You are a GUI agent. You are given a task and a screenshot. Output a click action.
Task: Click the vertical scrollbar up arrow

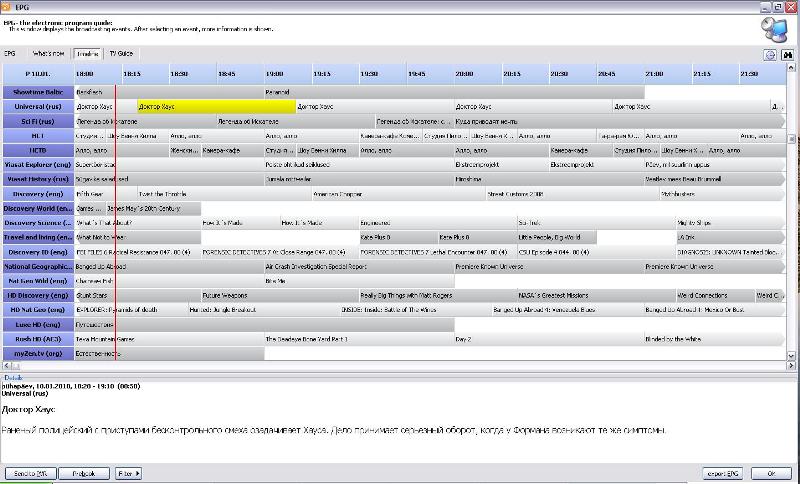(x=791, y=68)
